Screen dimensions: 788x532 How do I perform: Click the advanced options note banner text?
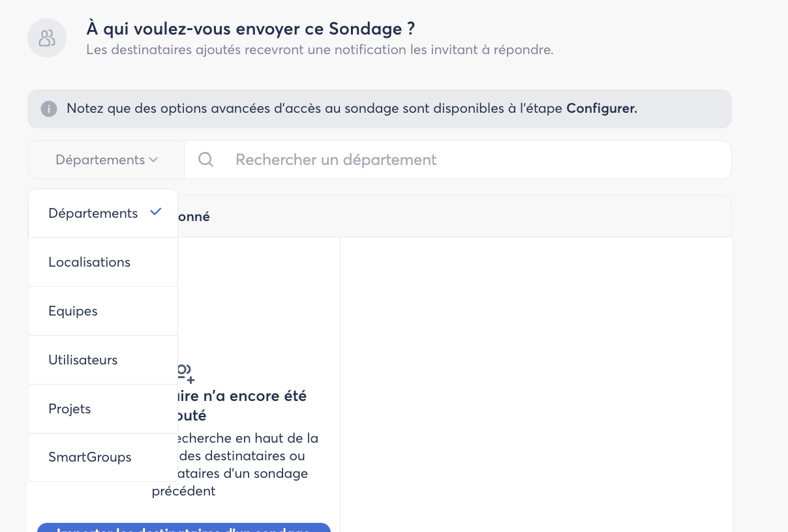click(313, 109)
